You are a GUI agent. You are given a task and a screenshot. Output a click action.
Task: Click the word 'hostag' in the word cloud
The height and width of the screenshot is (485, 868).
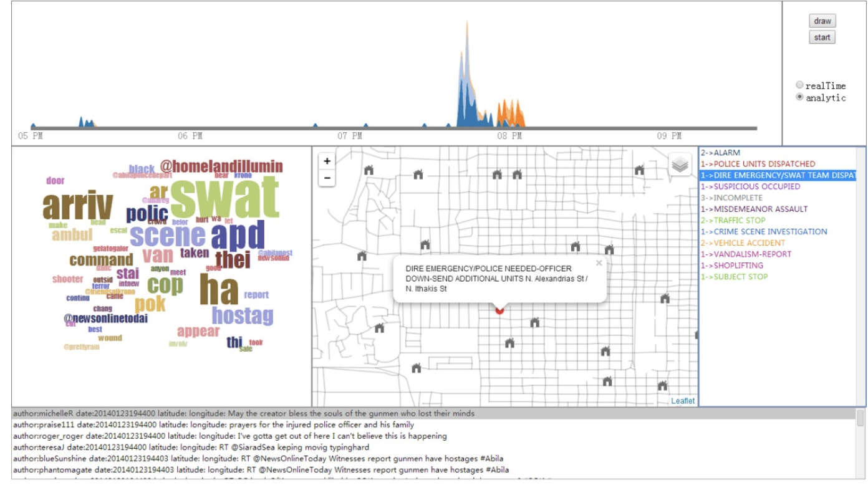243,315
